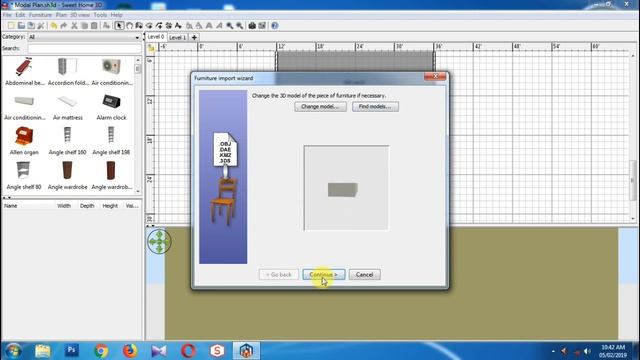Select Angle shelf 198 catalog item
The image size is (640, 360).
111,142
